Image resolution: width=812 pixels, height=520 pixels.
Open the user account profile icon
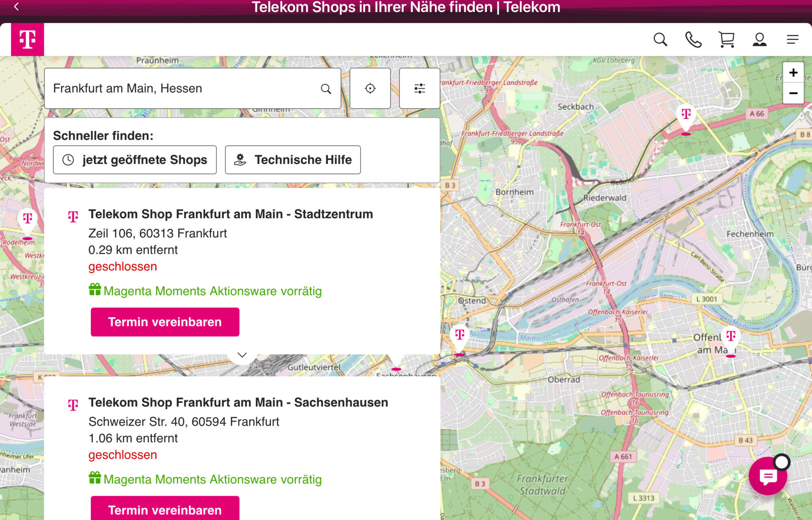point(759,39)
